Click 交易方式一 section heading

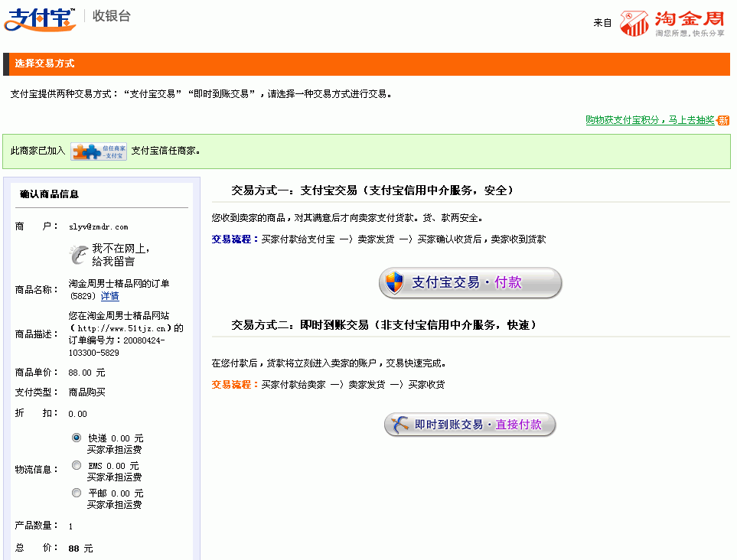[x=372, y=190]
